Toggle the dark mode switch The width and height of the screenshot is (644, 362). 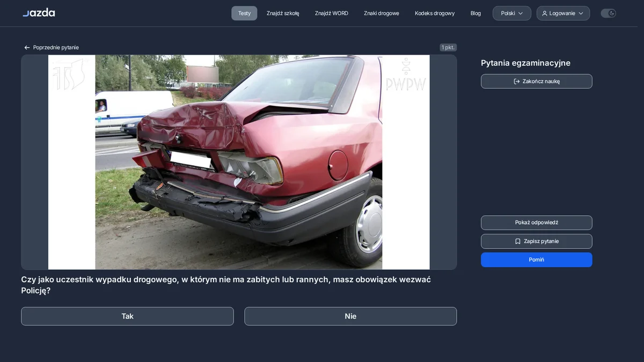click(x=608, y=13)
